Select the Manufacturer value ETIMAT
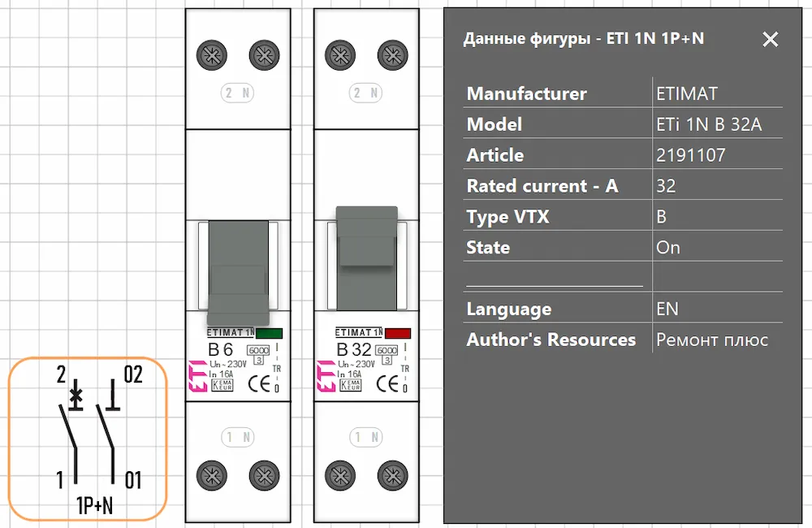 click(687, 93)
